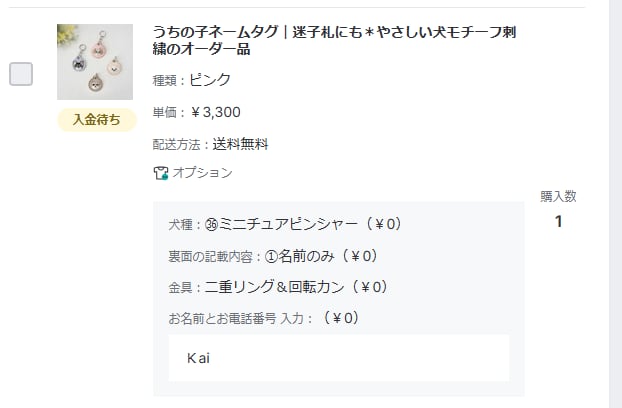Click the purchase quantity value 1
Screen dimensions: 622x408
[x=558, y=221]
